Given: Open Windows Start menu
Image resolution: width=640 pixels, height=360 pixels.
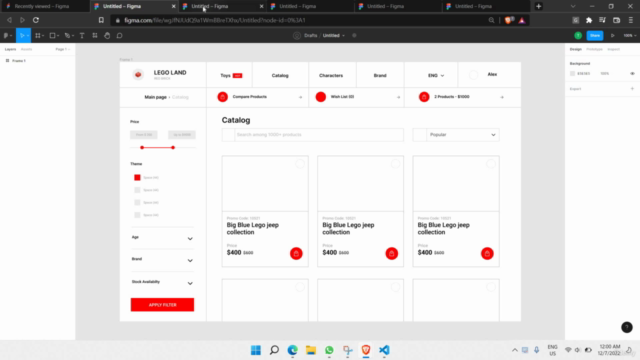Looking at the screenshot, I should tap(256, 350).
